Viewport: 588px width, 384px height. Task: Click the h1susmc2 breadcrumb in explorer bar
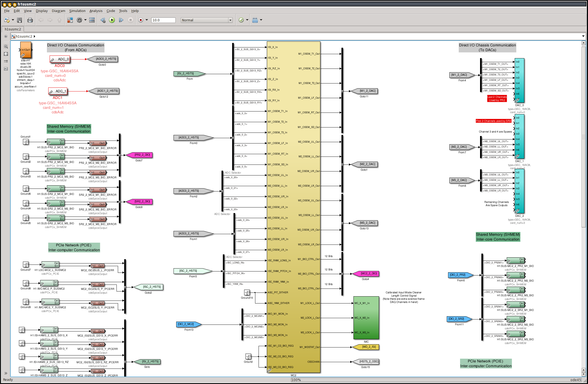(x=24, y=36)
